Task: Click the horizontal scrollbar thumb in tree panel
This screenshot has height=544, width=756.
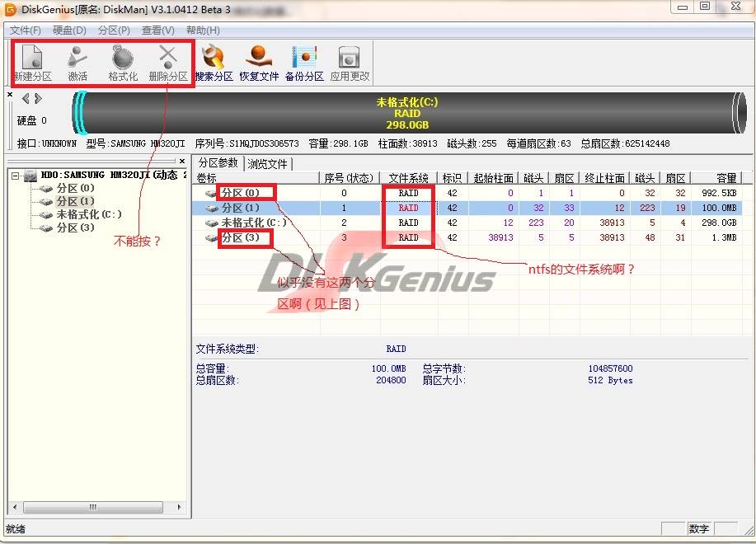Action: coord(93,507)
